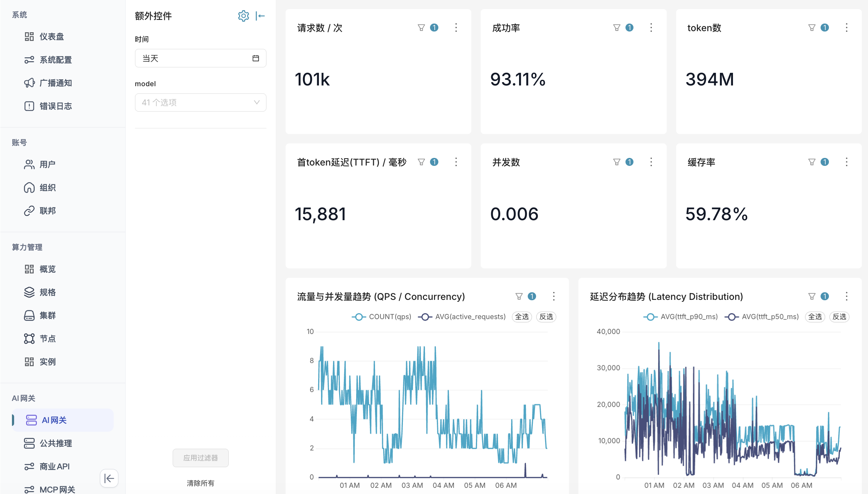Click the 节点 nodes icon
This screenshot has width=868, height=494.
click(29, 339)
